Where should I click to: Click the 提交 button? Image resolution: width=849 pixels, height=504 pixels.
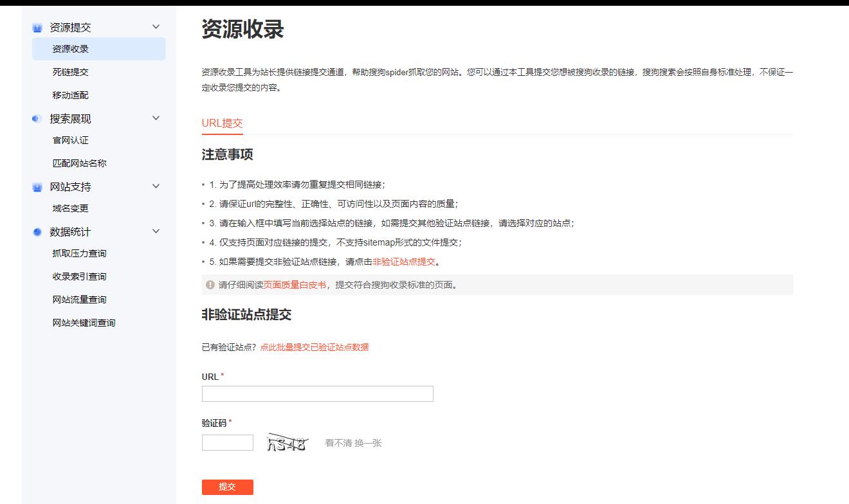pyautogui.click(x=228, y=487)
